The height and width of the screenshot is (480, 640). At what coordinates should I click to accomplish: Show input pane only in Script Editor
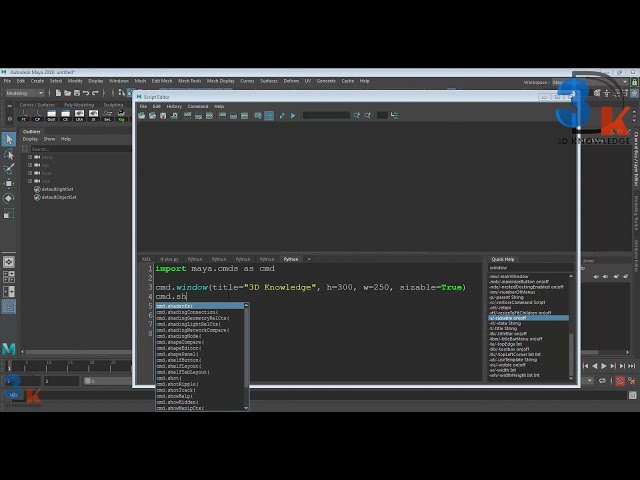(x=233, y=116)
